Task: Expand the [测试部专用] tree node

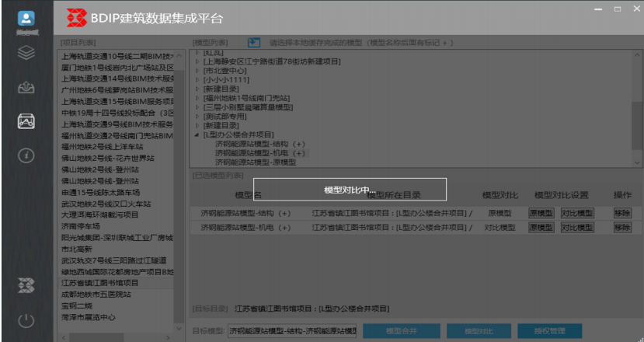Action: pyautogui.click(x=197, y=117)
